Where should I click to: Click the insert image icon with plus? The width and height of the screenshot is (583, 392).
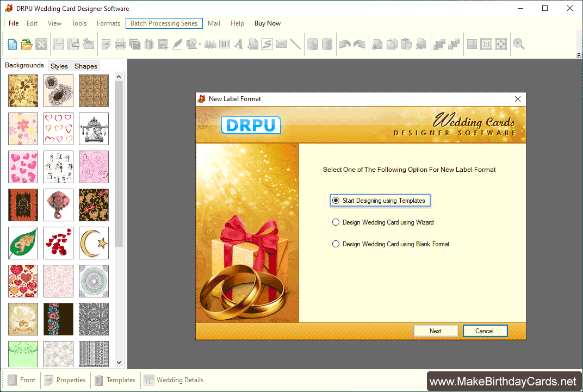point(163,44)
